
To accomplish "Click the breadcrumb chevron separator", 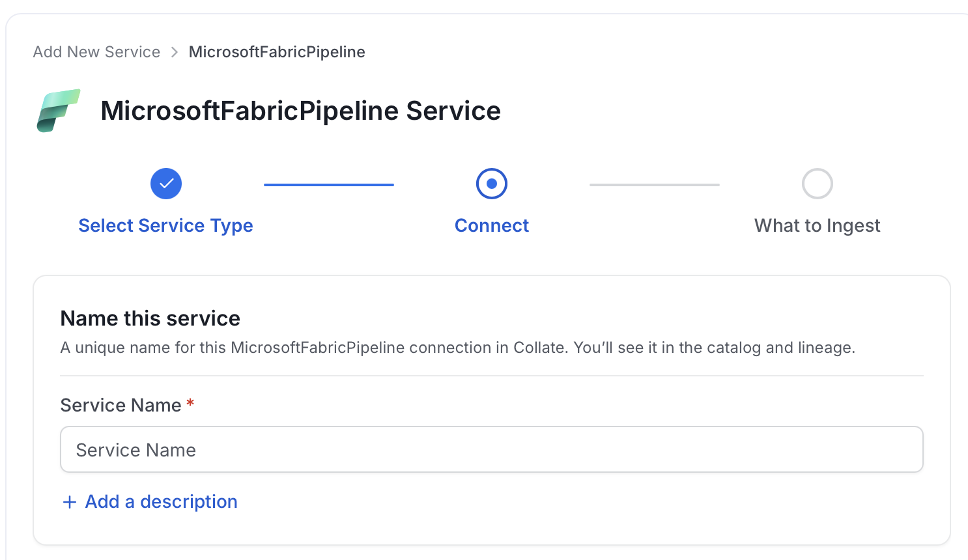I will pos(175,52).
